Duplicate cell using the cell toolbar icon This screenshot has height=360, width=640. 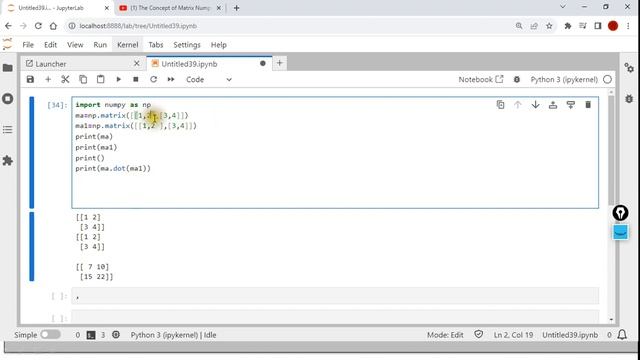[x=500, y=105]
